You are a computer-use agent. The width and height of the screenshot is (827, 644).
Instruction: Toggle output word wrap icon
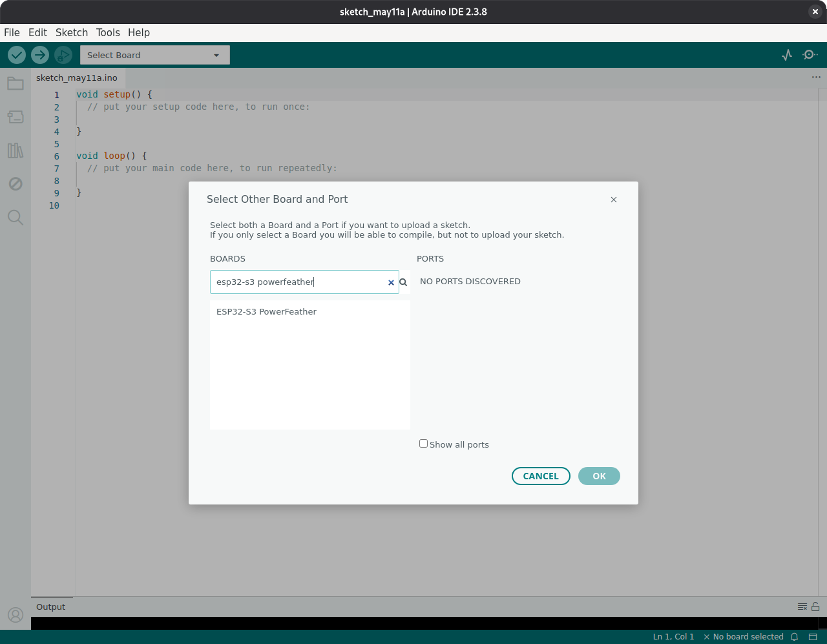802,607
